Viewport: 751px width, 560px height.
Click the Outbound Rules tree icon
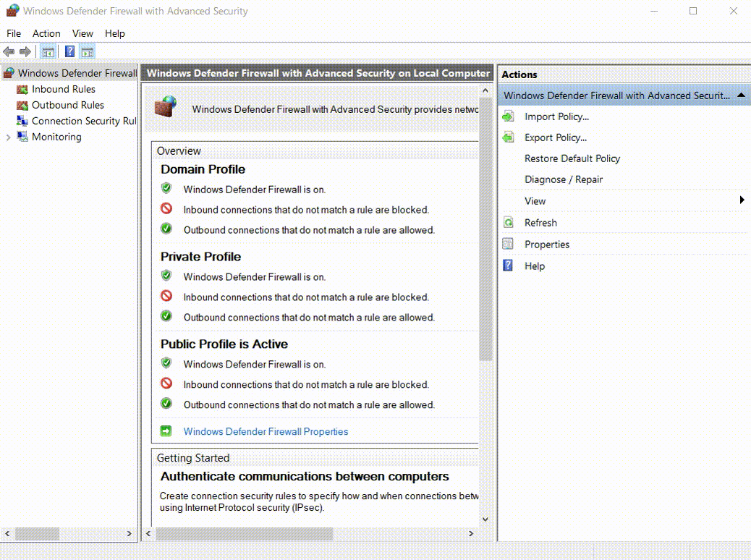pyautogui.click(x=22, y=106)
